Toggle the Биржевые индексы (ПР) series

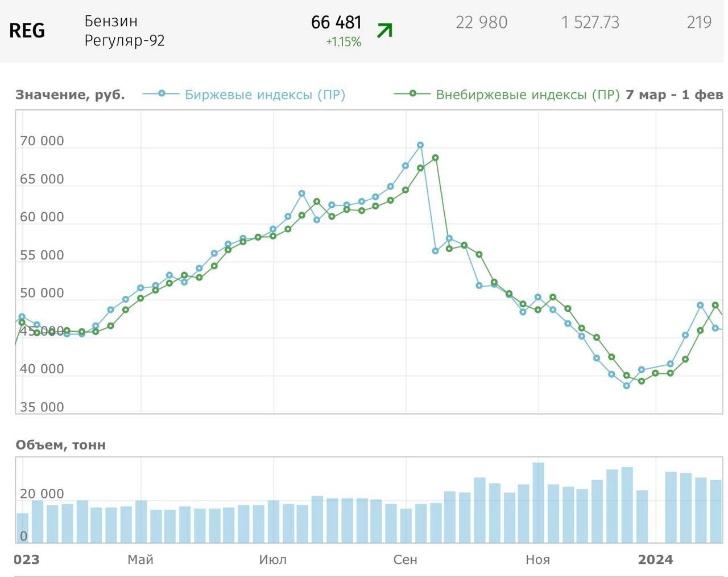(264, 94)
